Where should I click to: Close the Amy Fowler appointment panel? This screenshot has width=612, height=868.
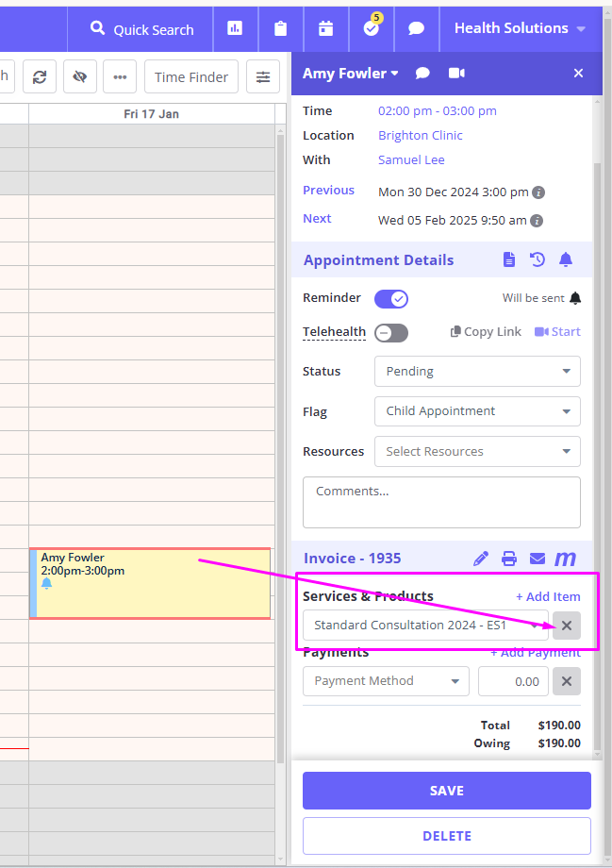coord(578,73)
